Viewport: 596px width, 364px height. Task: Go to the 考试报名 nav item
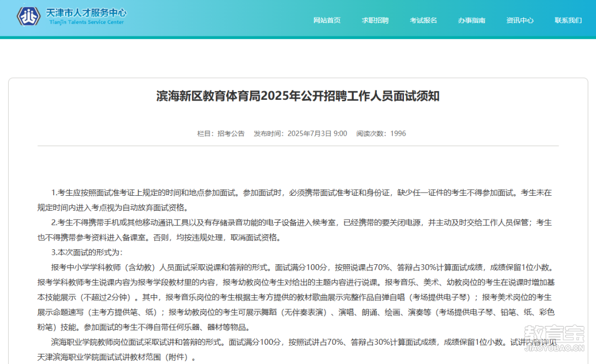[423, 20]
